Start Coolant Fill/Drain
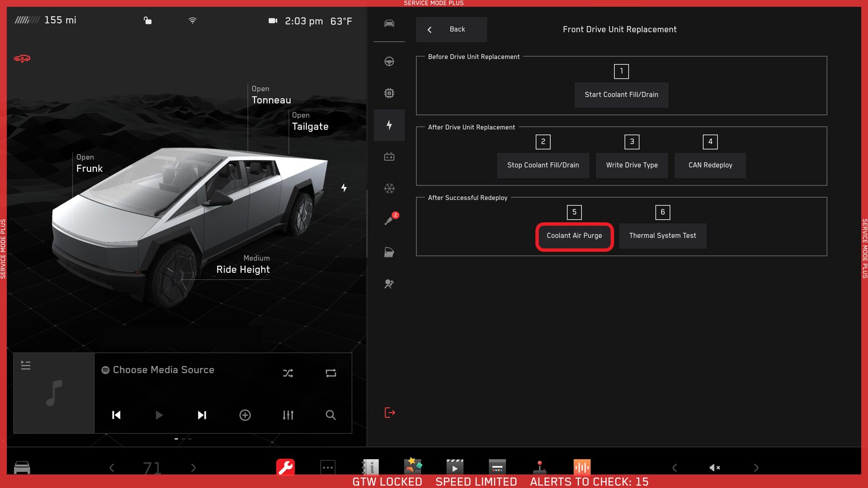The height and width of the screenshot is (488, 868). [x=621, y=95]
